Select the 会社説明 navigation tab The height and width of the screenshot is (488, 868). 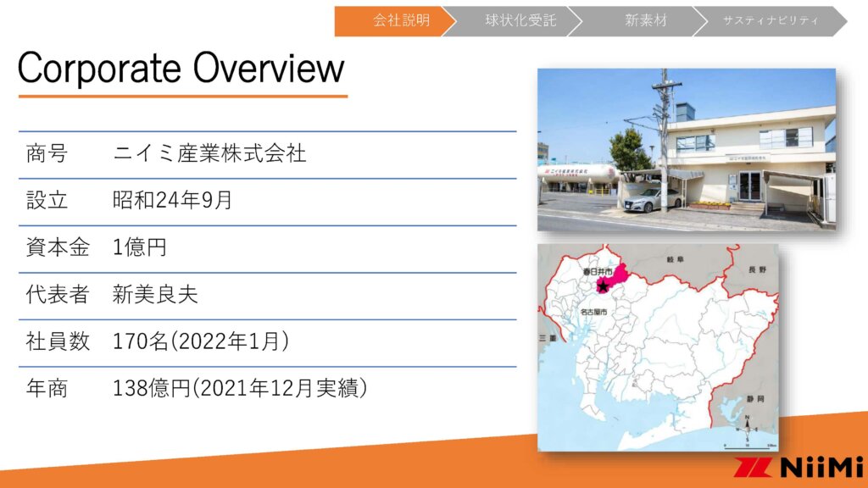395,21
